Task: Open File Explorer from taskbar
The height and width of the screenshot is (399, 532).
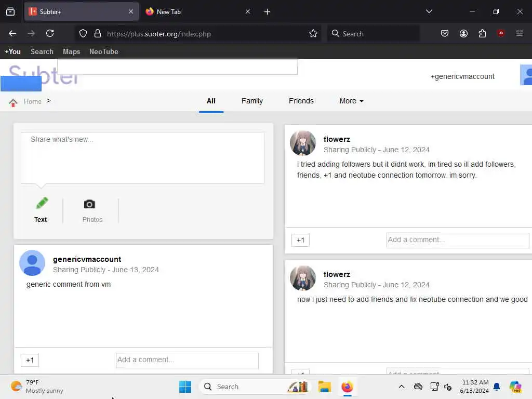Action: (x=324, y=387)
